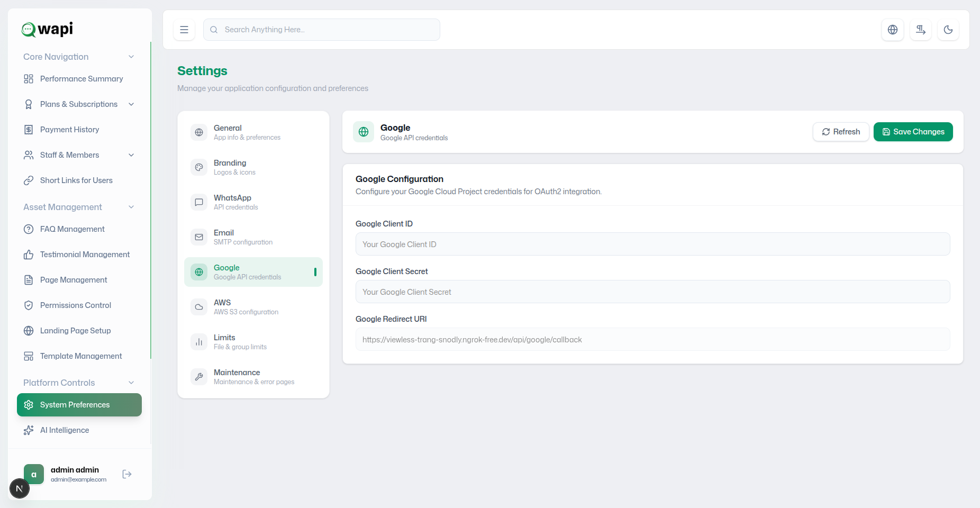Click the Plans & Subscriptions badge icon
The image size is (980, 508).
[29, 104]
